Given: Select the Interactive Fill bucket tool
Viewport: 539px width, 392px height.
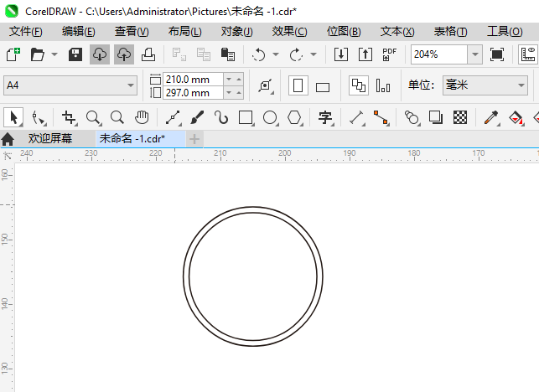Looking at the screenshot, I should (x=516, y=118).
